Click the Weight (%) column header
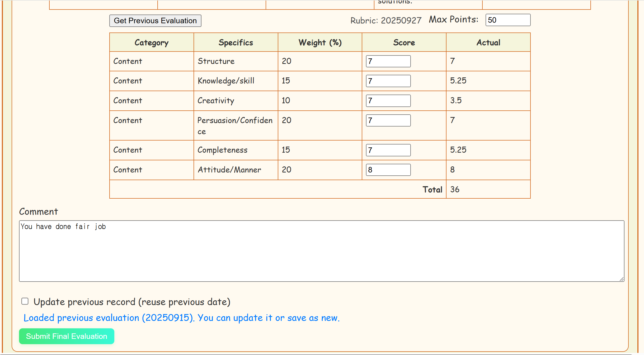 point(320,43)
